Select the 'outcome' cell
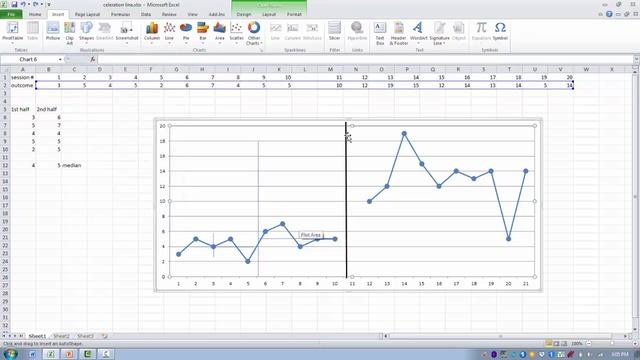 pyautogui.click(x=22, y=85)
